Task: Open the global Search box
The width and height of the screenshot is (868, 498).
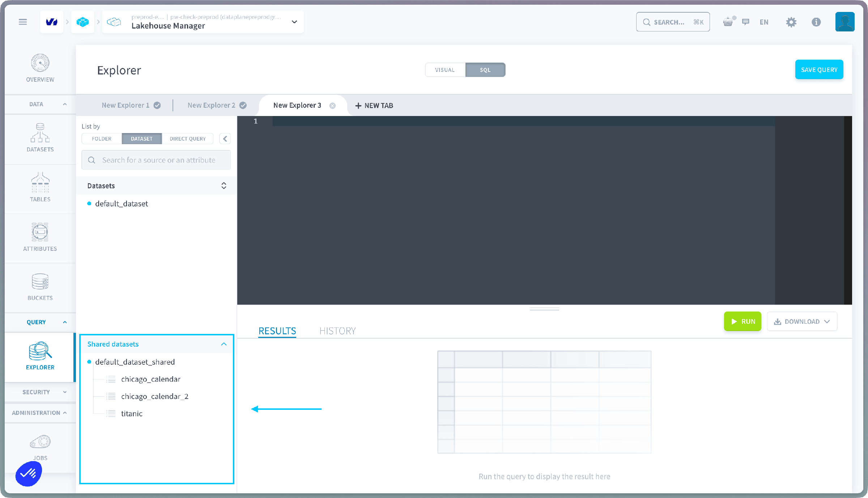Action: tap(673, 22)
